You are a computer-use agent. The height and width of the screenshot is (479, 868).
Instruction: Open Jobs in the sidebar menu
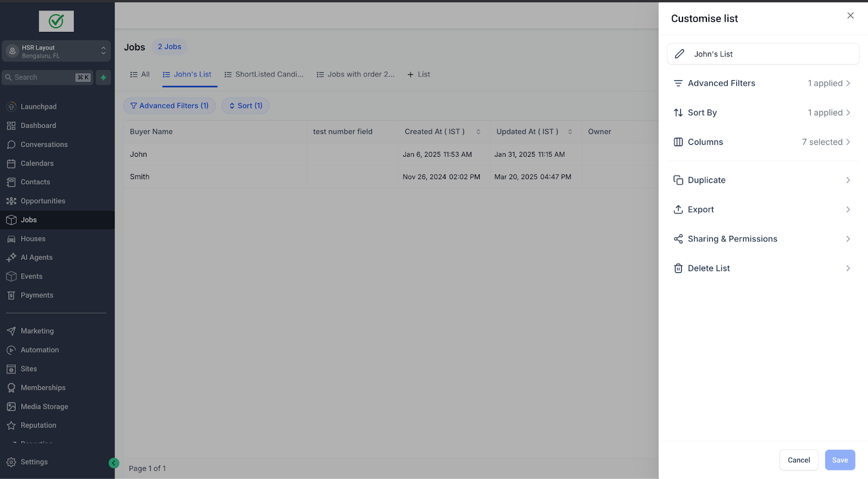click(57, 220)
